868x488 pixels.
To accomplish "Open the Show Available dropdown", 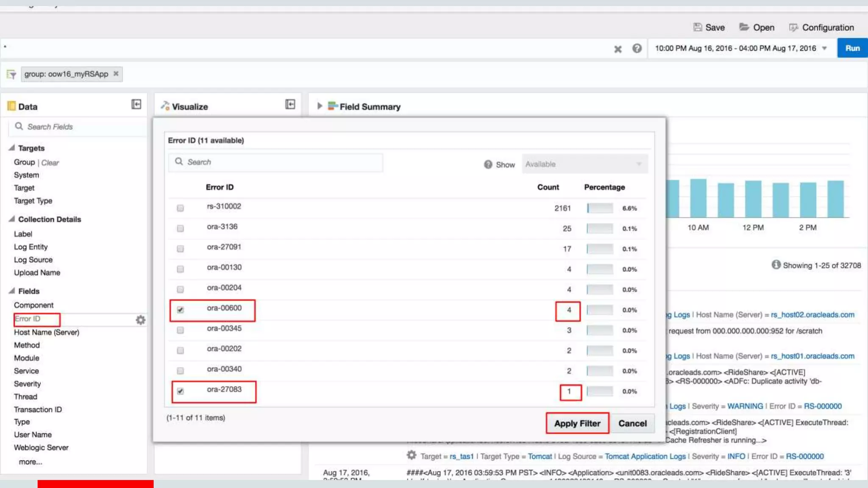I will coord(584,164).
